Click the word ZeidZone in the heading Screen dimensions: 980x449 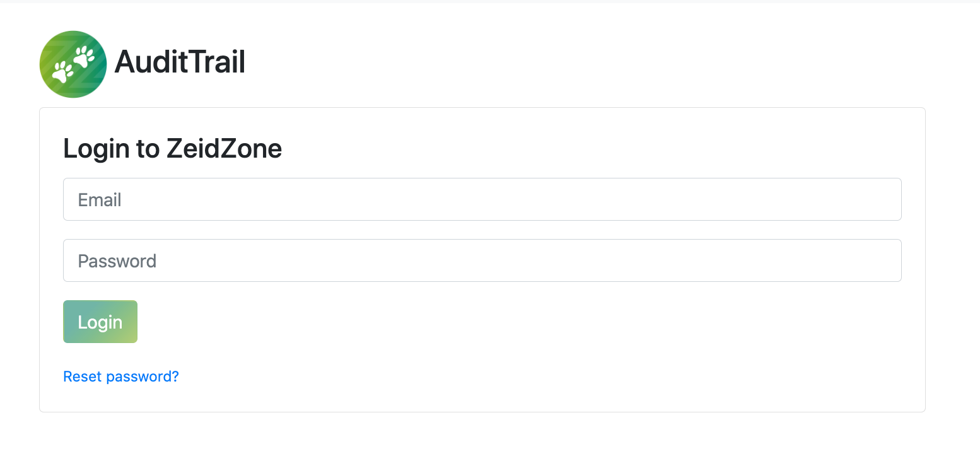pyautogui.click(x=224, y=149)
